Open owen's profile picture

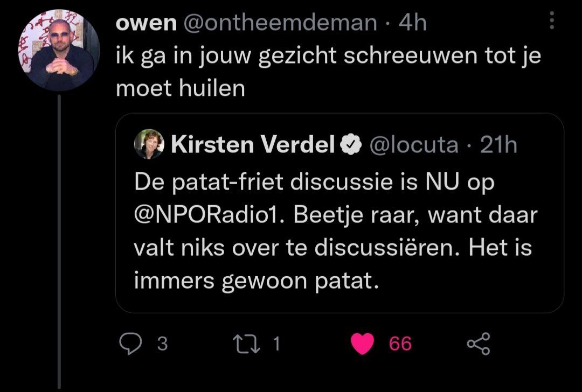coord(59,50)
